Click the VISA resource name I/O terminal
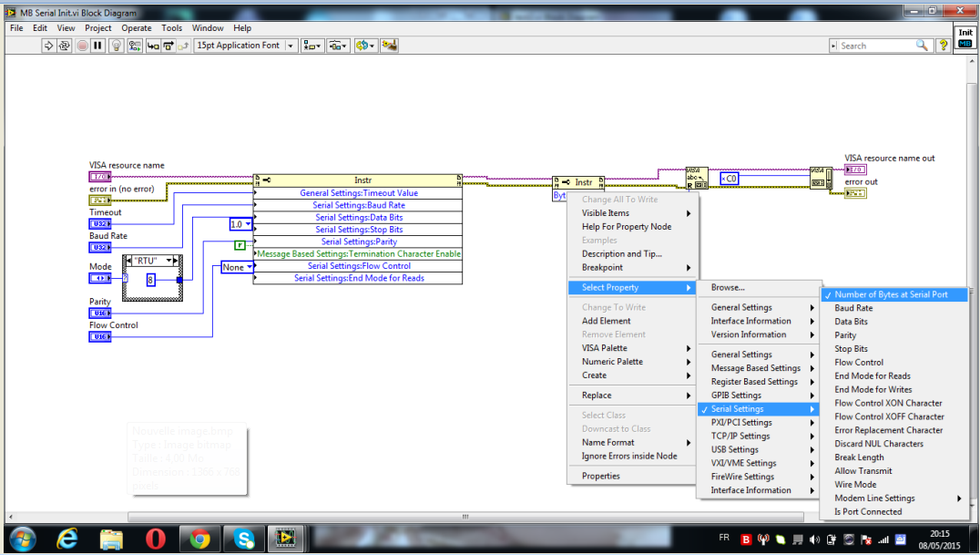This screenshot has height=555, width=980. click(100, 177)
